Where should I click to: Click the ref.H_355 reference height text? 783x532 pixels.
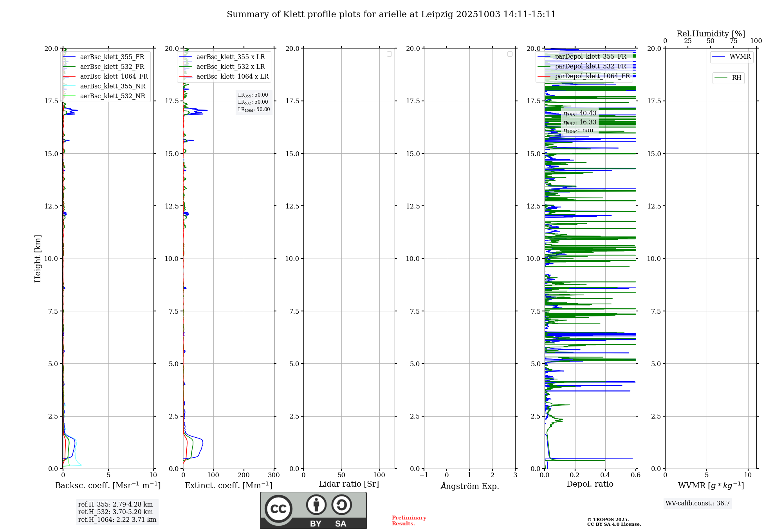(x=115, y=505)
